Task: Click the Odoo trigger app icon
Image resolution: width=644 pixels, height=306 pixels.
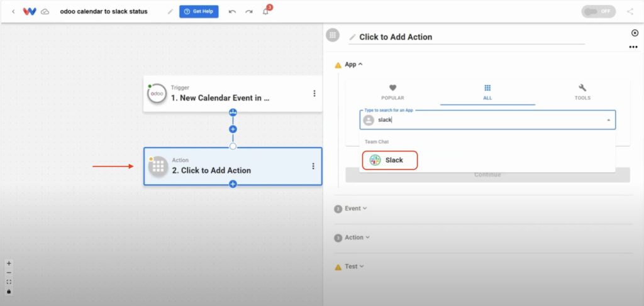Action: 157,94
